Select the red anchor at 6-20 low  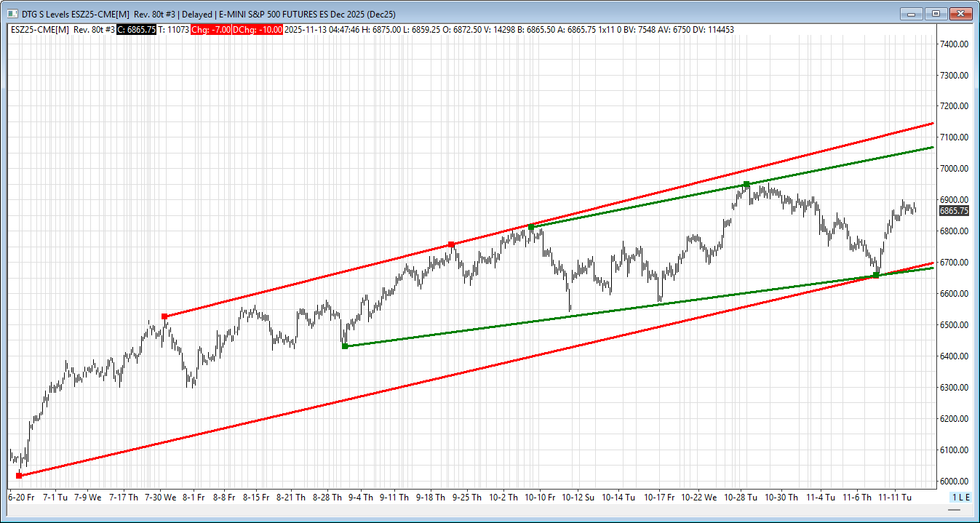19,476
